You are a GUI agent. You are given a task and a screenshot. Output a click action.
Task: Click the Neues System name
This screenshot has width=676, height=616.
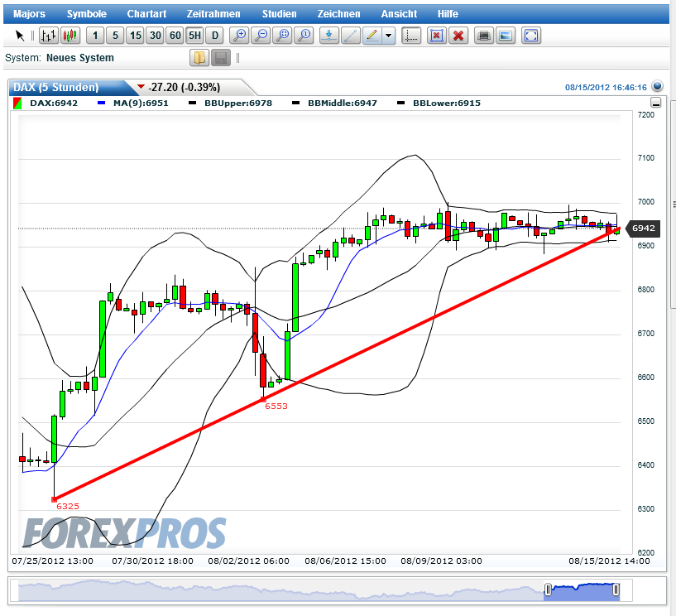[x=80, y=58]
